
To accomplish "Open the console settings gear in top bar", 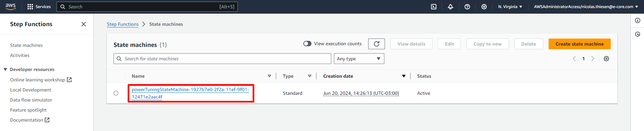I will (484, 7).
